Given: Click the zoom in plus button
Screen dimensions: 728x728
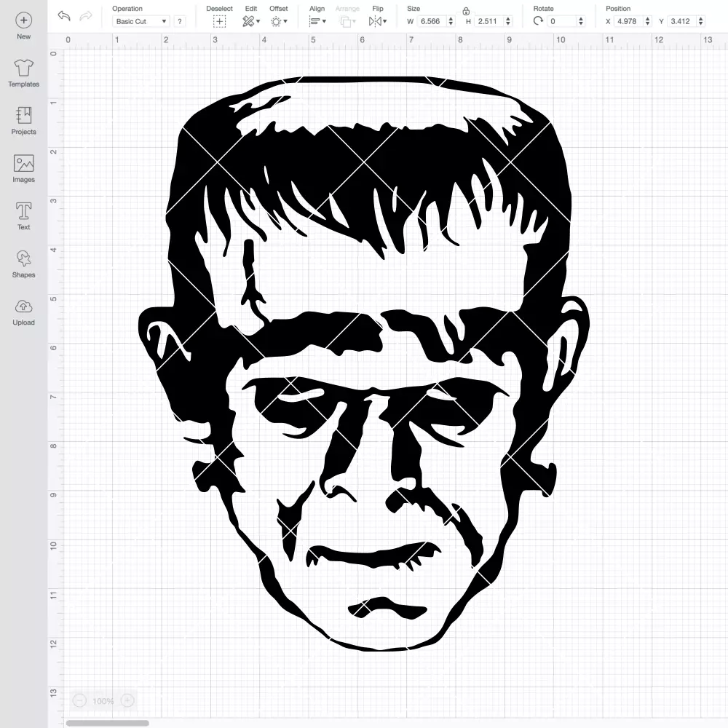Looking at the screenshot, I should 127,700.
